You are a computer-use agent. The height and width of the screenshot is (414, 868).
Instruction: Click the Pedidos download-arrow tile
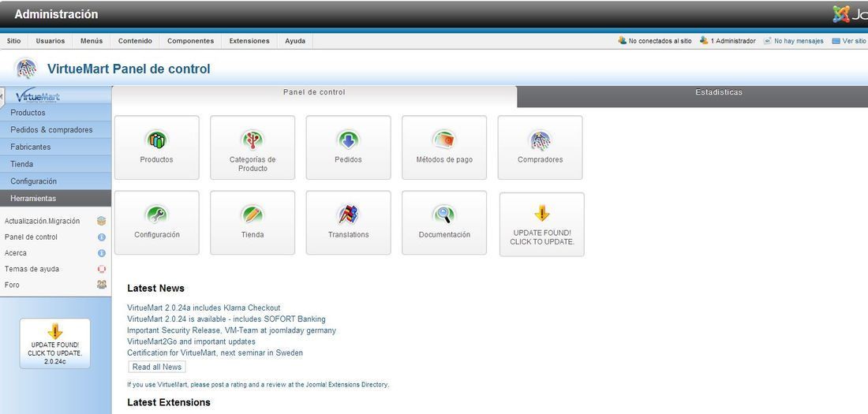click(x=348, y=147)
